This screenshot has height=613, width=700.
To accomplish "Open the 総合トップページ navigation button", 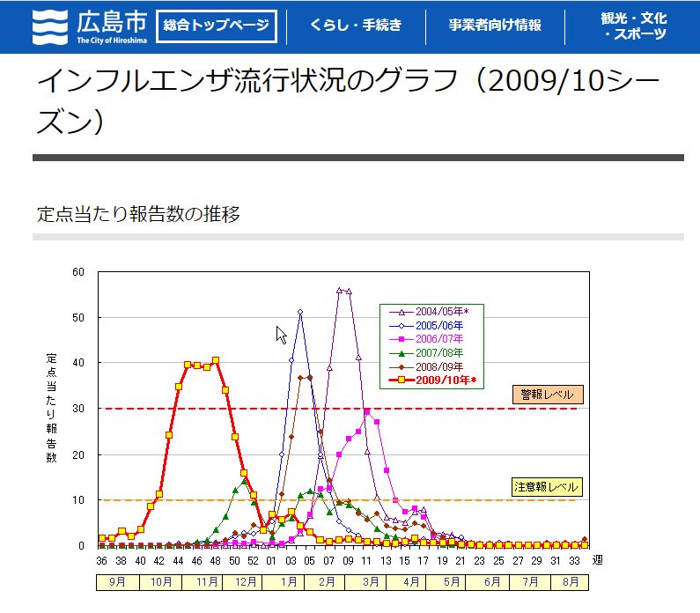I will coord(217,26).
